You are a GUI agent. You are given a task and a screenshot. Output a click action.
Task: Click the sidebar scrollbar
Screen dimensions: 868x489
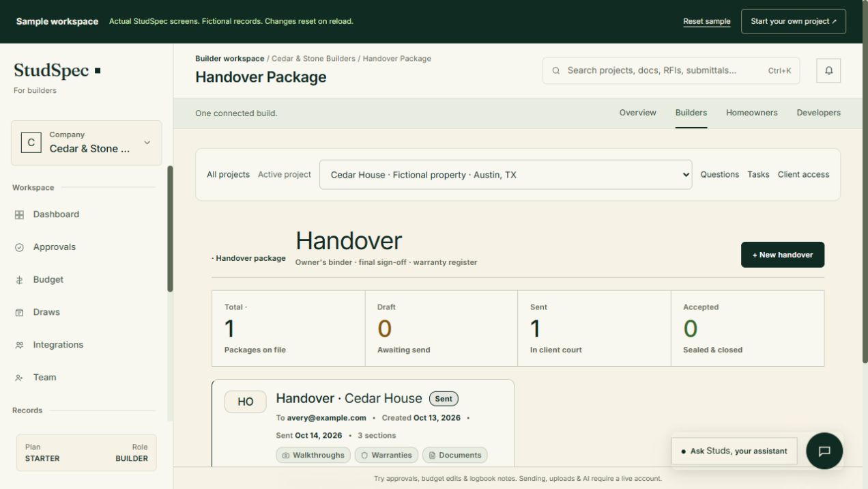pos(170,229)
